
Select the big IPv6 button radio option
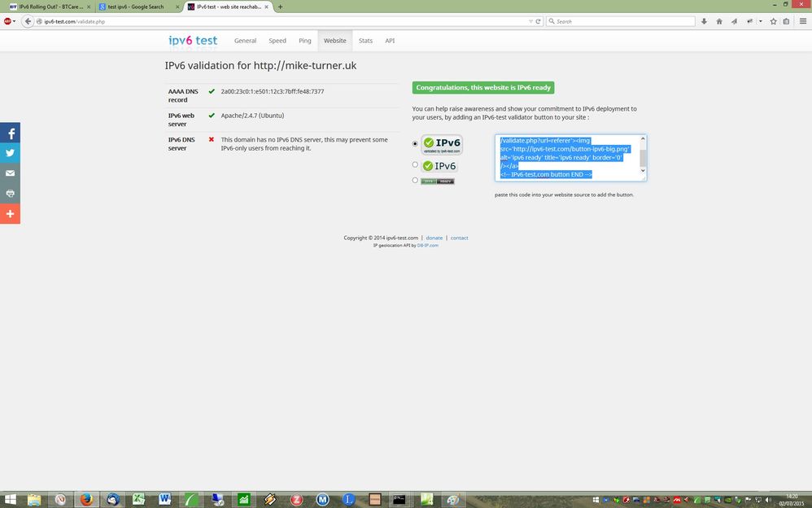(x=415, y=143)
